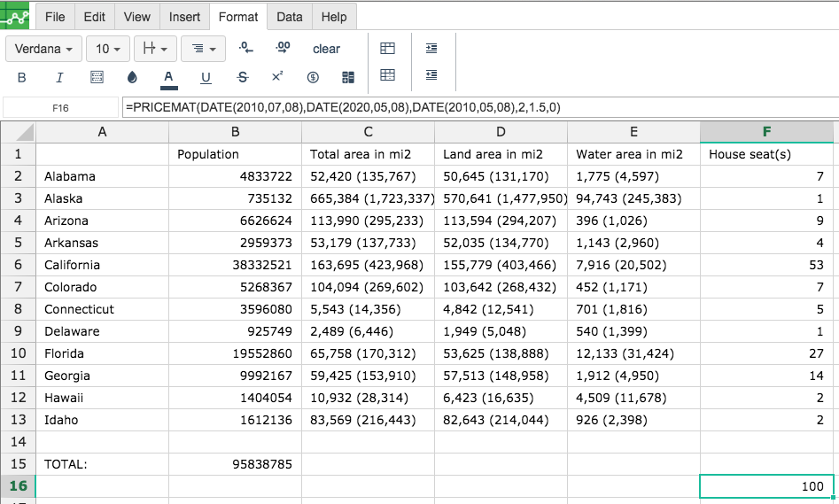Toggle underline formatting
The height and width of the screenshot is (504, 839).
click(206, 78)
